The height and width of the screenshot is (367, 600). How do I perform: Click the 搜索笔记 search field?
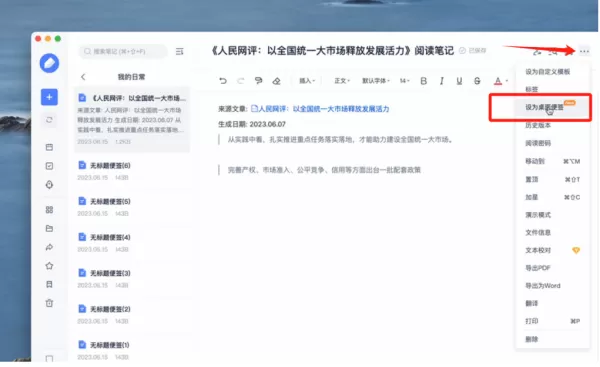coord(123,51)
